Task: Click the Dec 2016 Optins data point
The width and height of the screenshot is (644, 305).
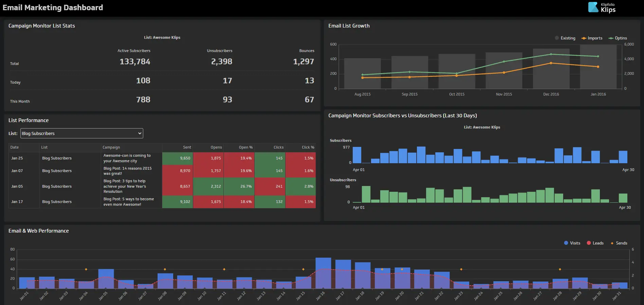Action: 551,54
